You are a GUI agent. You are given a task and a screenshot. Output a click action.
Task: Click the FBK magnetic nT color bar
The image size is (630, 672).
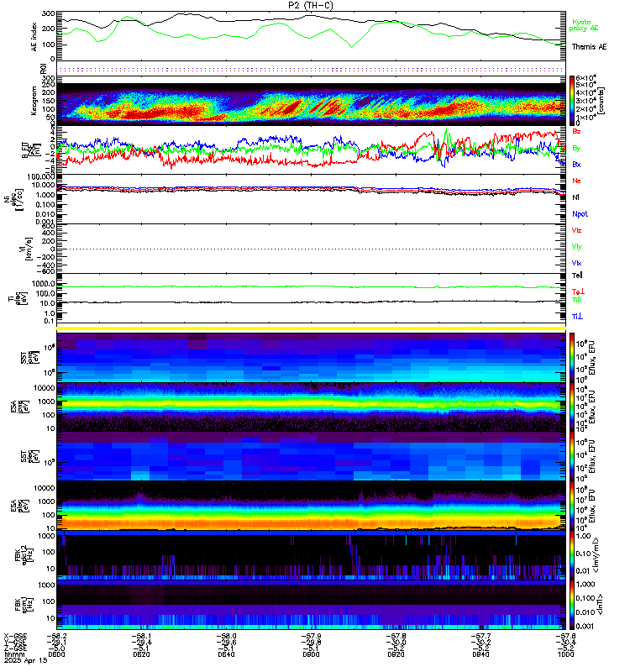571,605
